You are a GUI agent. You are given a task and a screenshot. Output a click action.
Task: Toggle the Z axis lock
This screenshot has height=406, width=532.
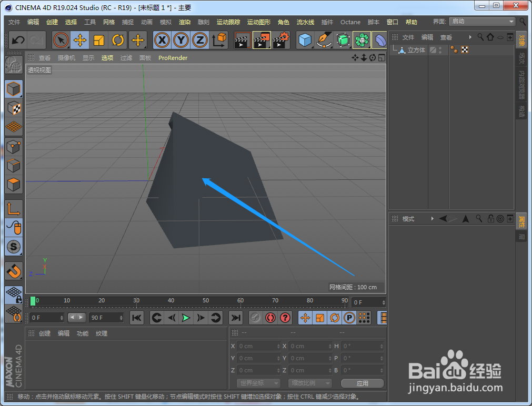pyautogui.click(x=200, y=40)
